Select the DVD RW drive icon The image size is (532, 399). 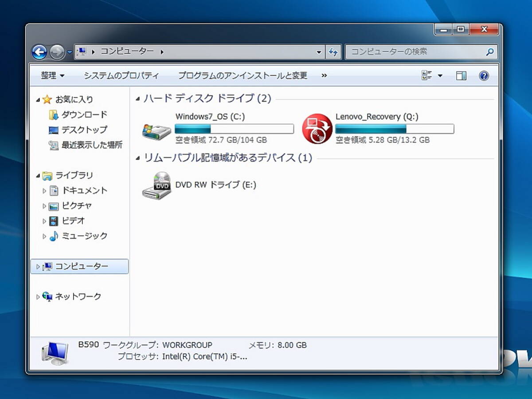pos(156,185)
